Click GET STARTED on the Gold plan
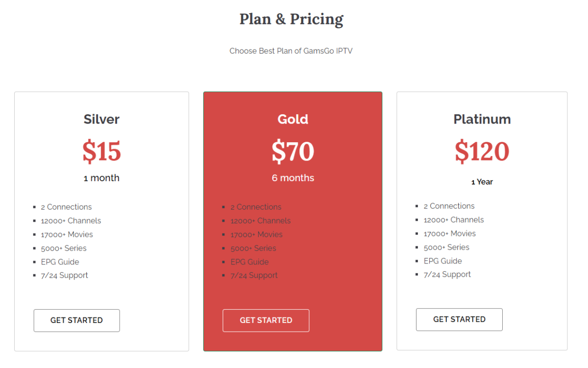 (x=266, y=320)
